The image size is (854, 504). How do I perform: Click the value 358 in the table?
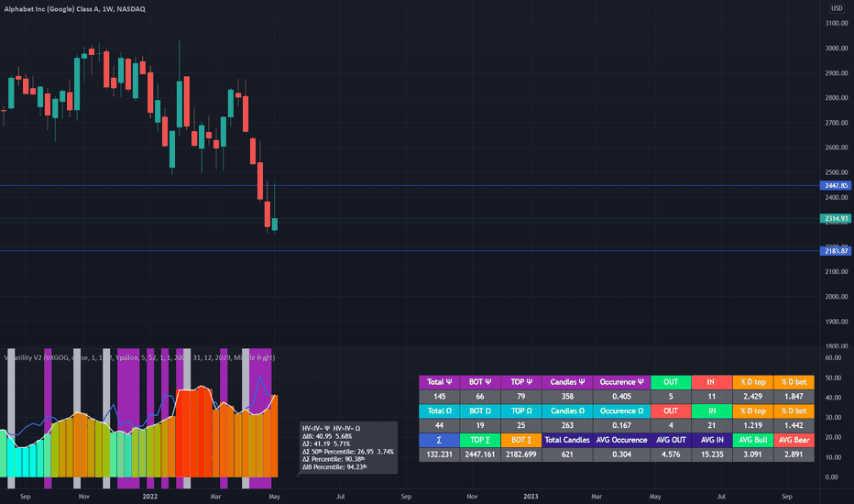[x=567, y=397]
